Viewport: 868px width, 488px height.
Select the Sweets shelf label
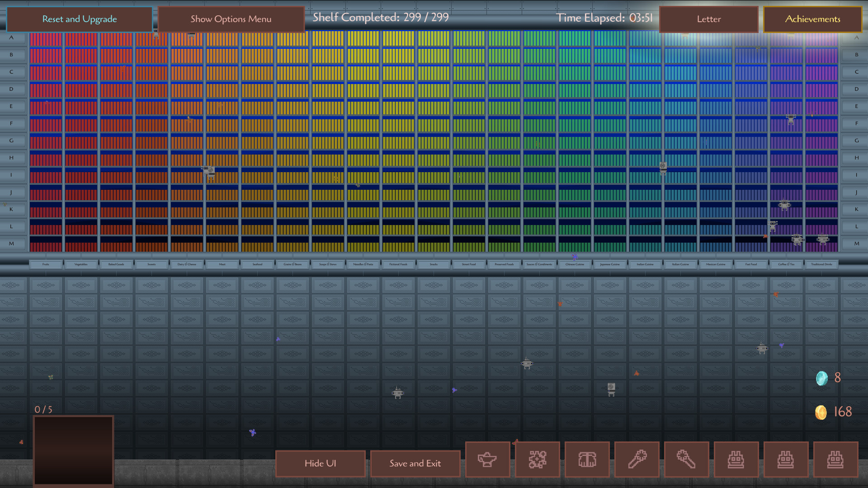(151, 264)
